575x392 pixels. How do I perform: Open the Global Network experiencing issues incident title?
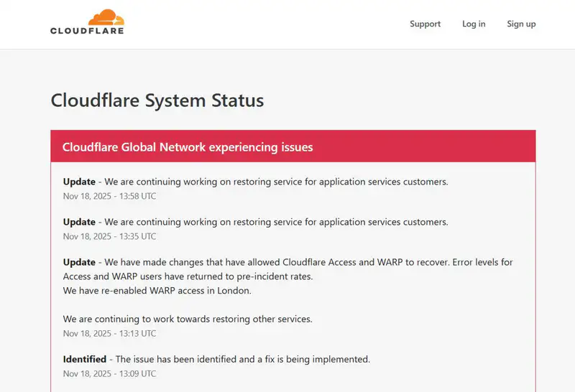point(188,147)
